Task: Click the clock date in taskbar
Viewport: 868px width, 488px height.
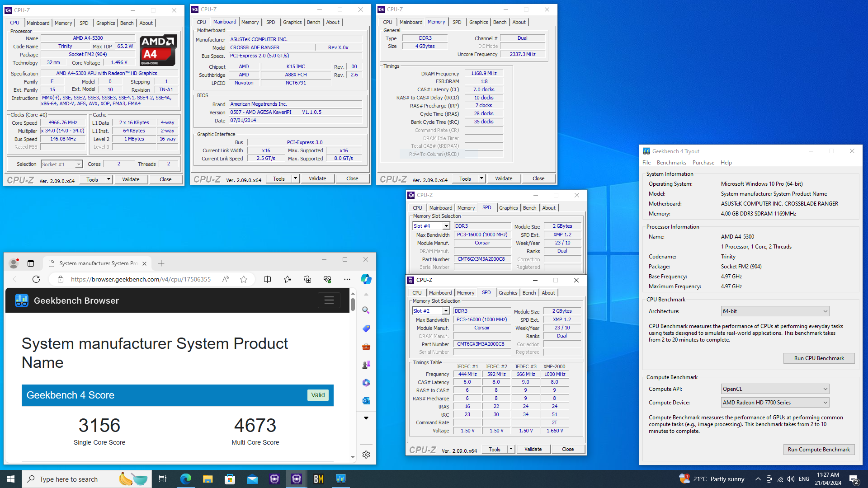Action: pos(828,479)
